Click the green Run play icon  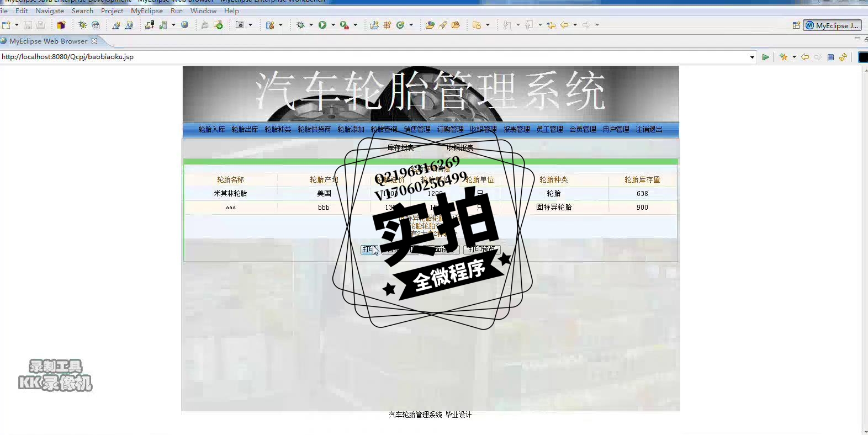(322, 25)
